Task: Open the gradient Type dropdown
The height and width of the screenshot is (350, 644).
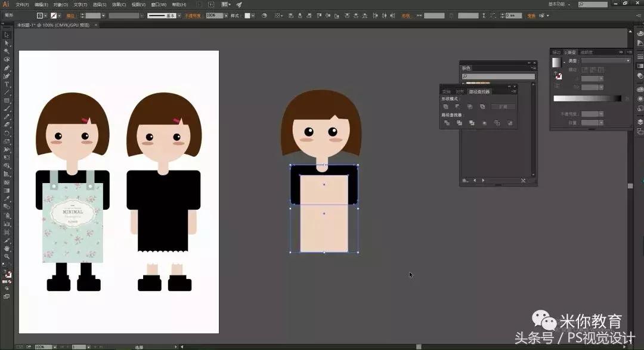Action: click(x=605, y=61)
